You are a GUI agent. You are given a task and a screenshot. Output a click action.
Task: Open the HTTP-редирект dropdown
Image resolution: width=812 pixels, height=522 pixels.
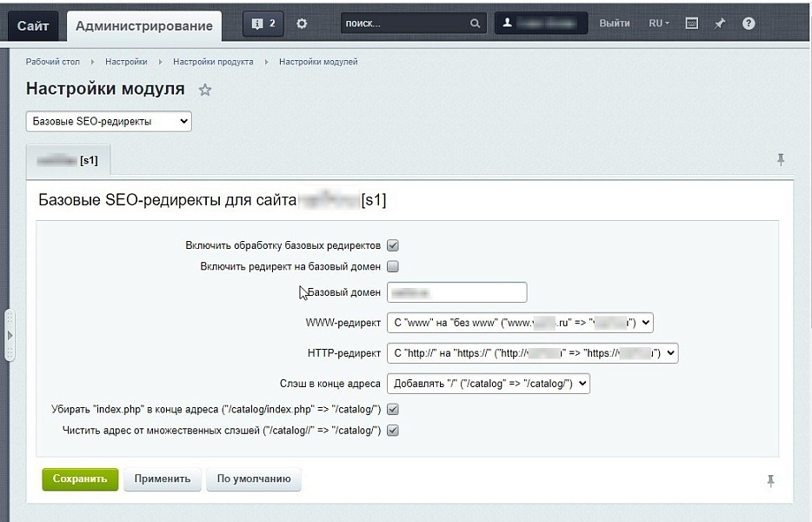[x=531, y=353]
